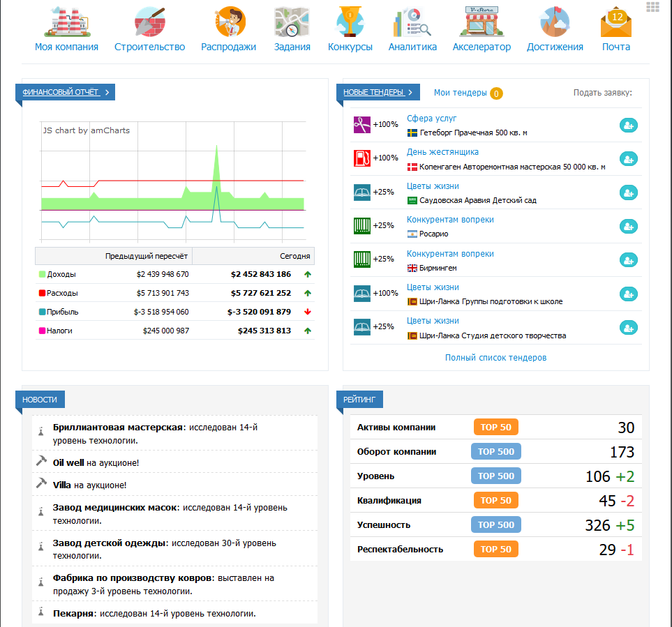
Task: Open the Аналитика charts icon
Action: pyautogui.click(x=412, y=22)
